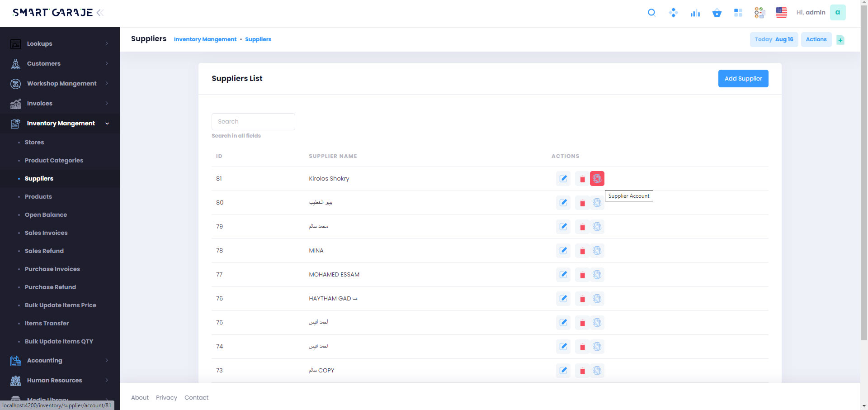The height and width of the screenshot is (410, 868).
Task: Edit supplier MOHAMED ESSAM
Action: tap(563, 275)
